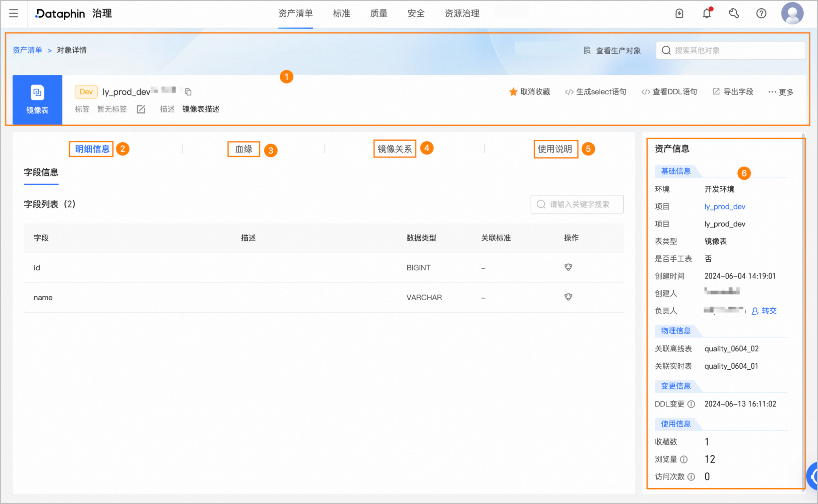This screenshot has height=504, width=818.
Task: Click the 转交 owner link
Action: [x=769, y=311]
